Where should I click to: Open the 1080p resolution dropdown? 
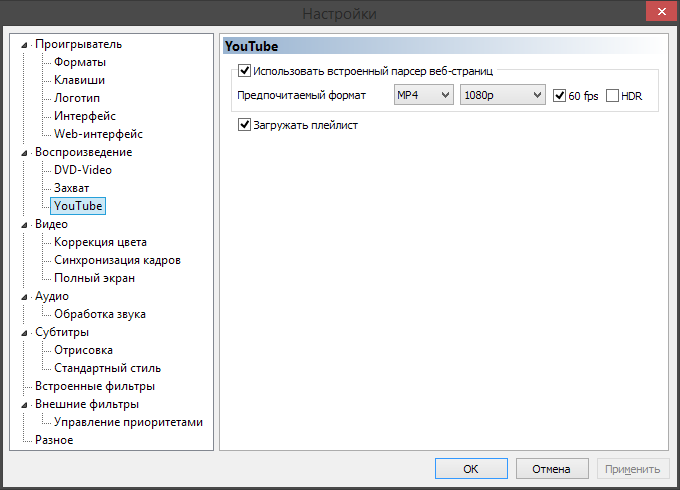[x=501, y=95]
